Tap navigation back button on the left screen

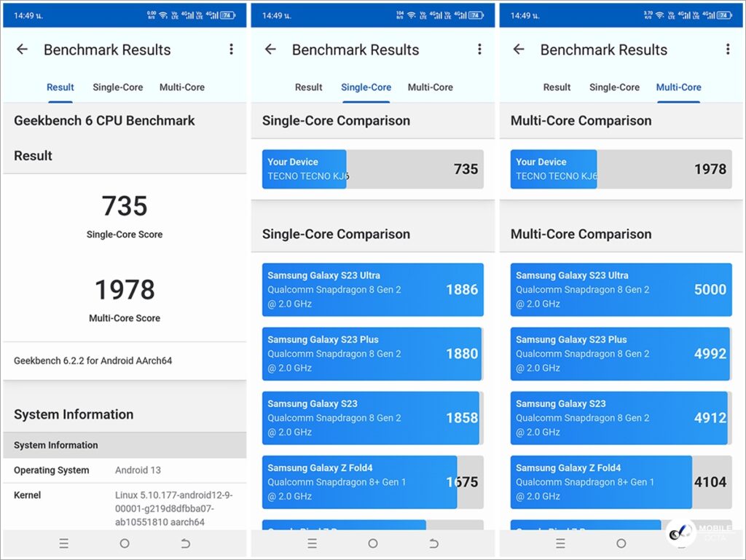(186, 543)
